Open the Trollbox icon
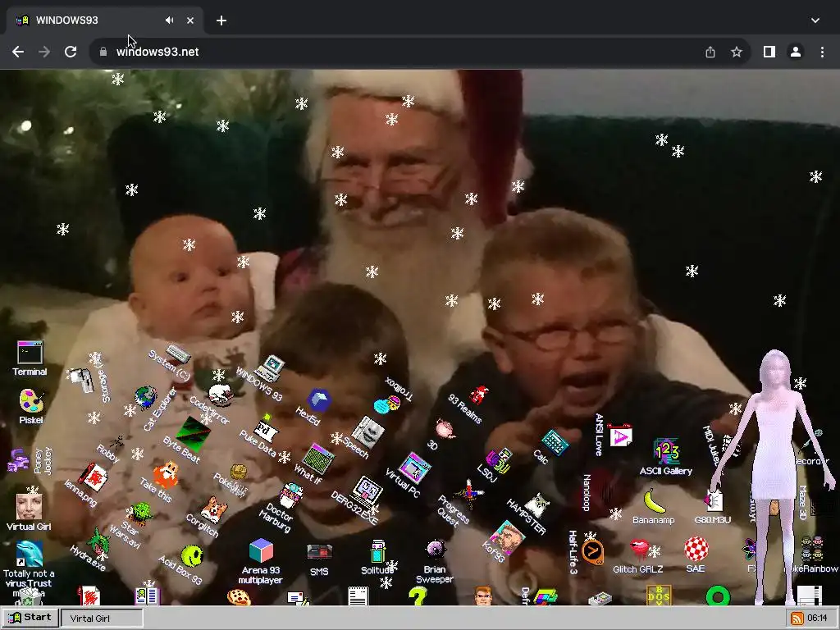 coord(387,405)
